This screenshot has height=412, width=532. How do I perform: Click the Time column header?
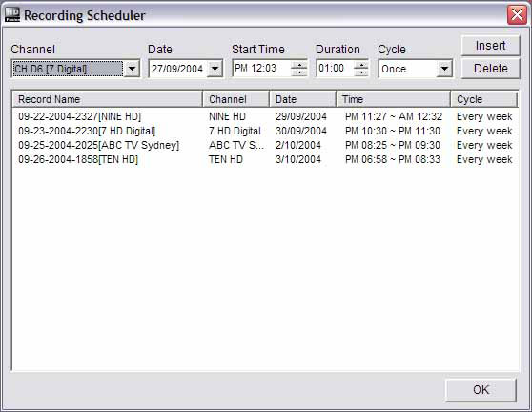(393, 99)
